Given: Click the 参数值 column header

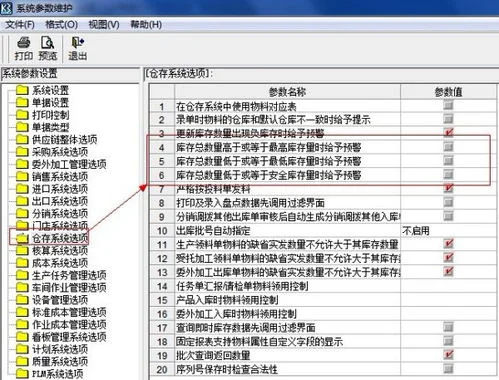Looking at the screenshot, I should pyautogui.click(x=448, y=92).
